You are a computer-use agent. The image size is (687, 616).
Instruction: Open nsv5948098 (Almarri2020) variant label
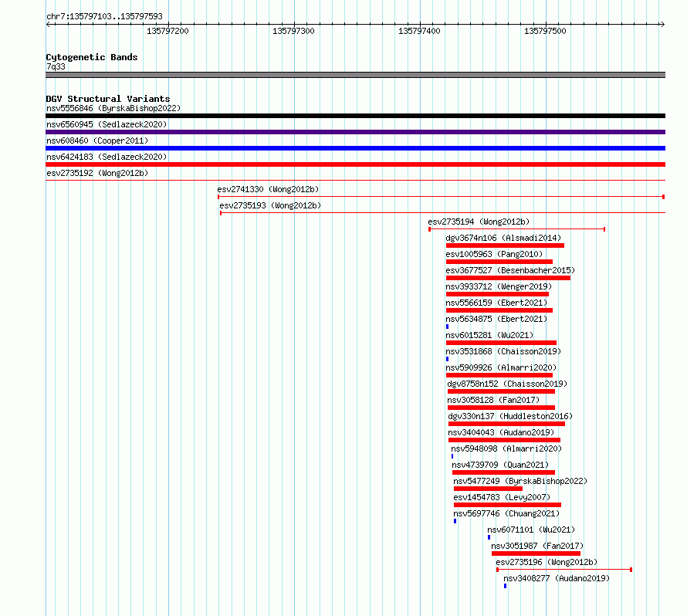[506, 448]
